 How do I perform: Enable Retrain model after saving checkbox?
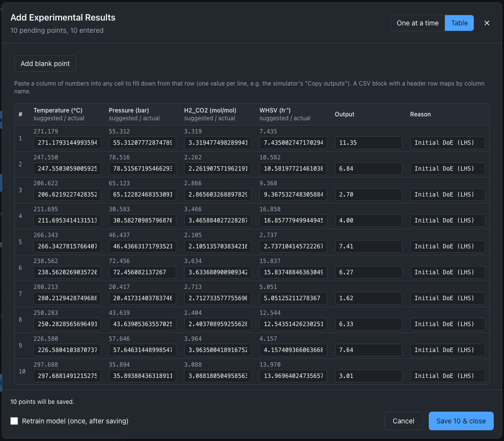[x=14, y=421]
